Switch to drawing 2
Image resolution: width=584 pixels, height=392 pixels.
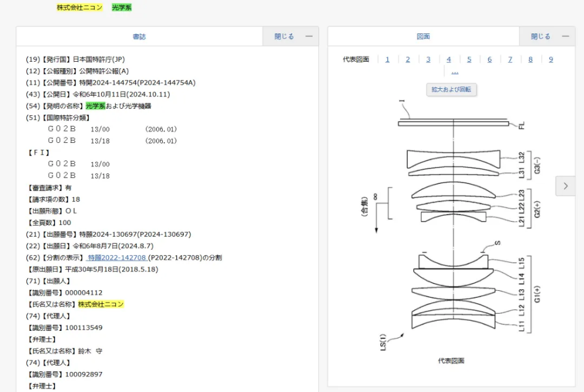[x=408, y=59]
